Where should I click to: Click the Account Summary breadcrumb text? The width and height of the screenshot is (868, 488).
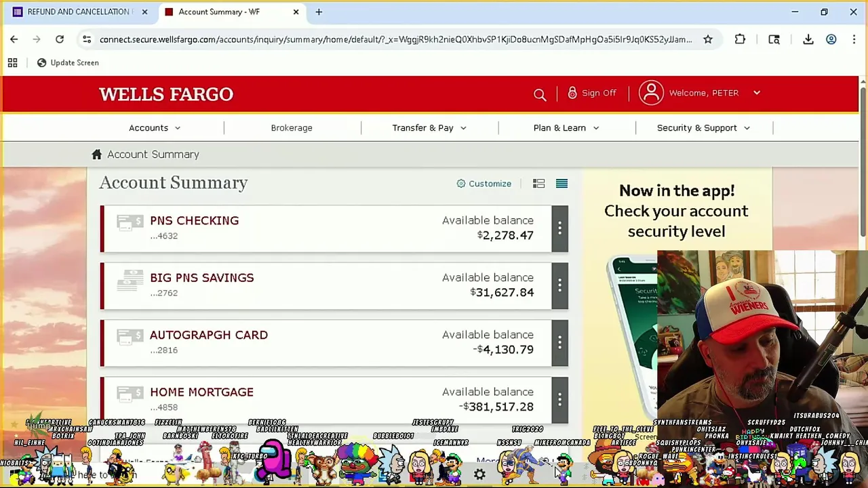click(x=153, y=155)
